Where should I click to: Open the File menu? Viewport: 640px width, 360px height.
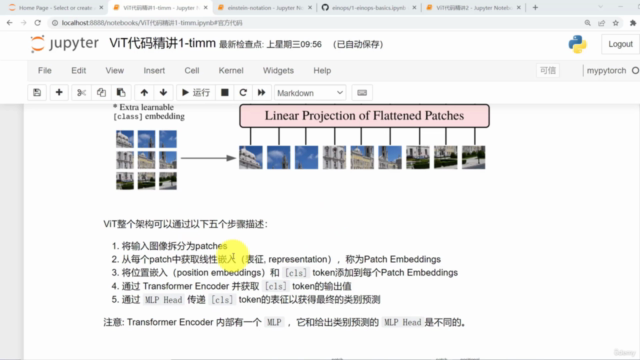tap(44, 71)
